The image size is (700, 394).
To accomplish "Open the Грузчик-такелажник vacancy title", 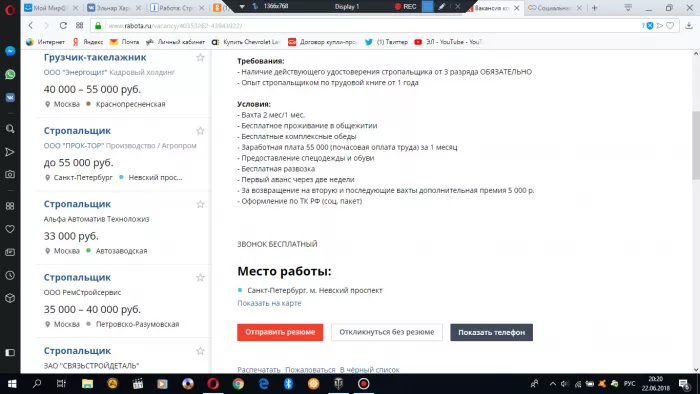I will (95, 57).
